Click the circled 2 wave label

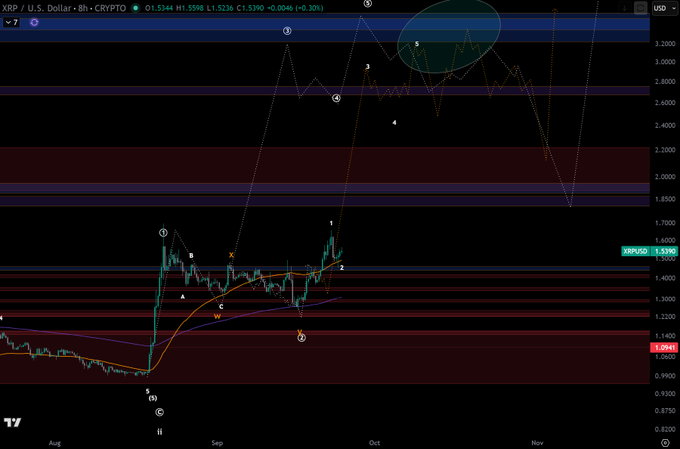point(301,337)
